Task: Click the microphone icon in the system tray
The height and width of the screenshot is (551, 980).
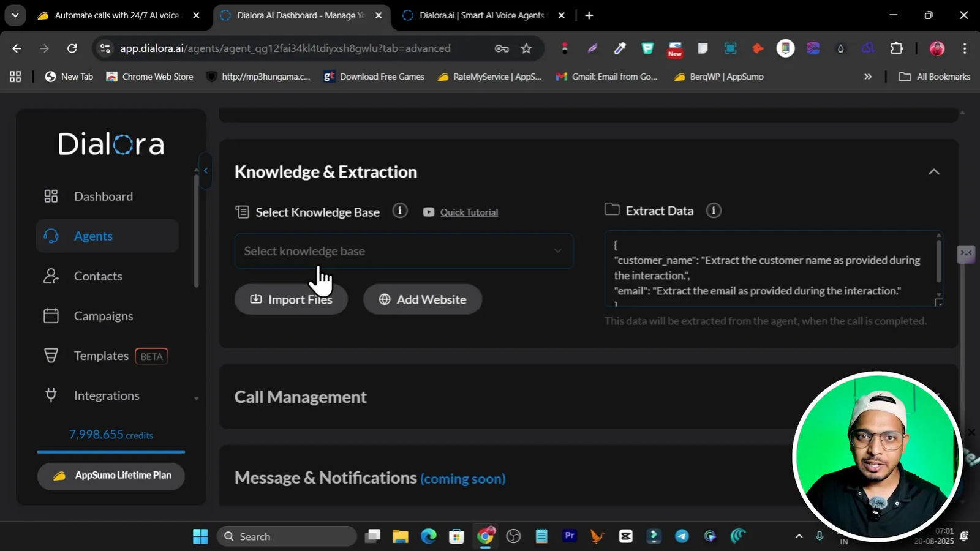Action: click(820, 536)
